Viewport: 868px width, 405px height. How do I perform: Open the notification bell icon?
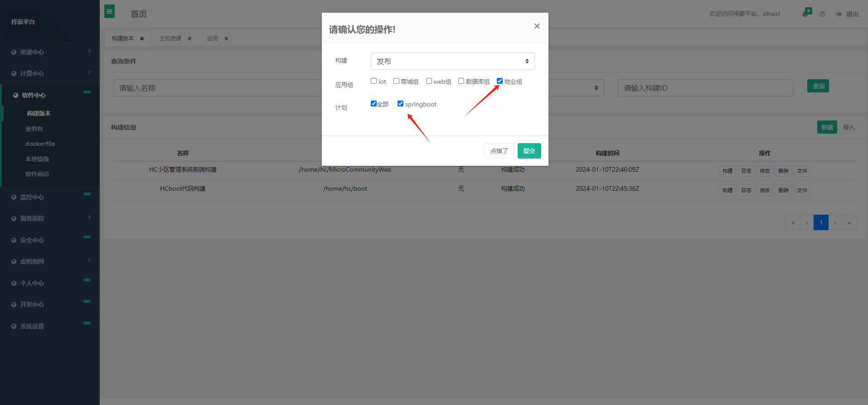805,14
